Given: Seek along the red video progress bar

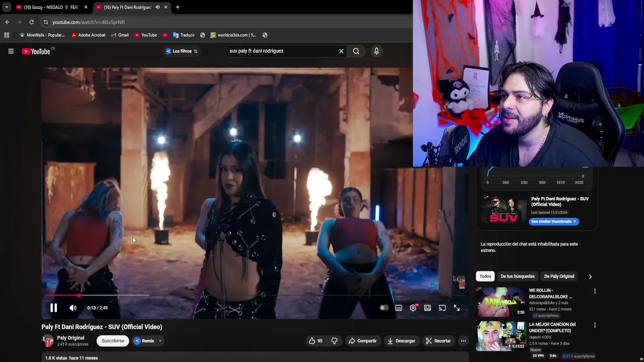Looking at the screenshot, I should [x=255, y=295].
